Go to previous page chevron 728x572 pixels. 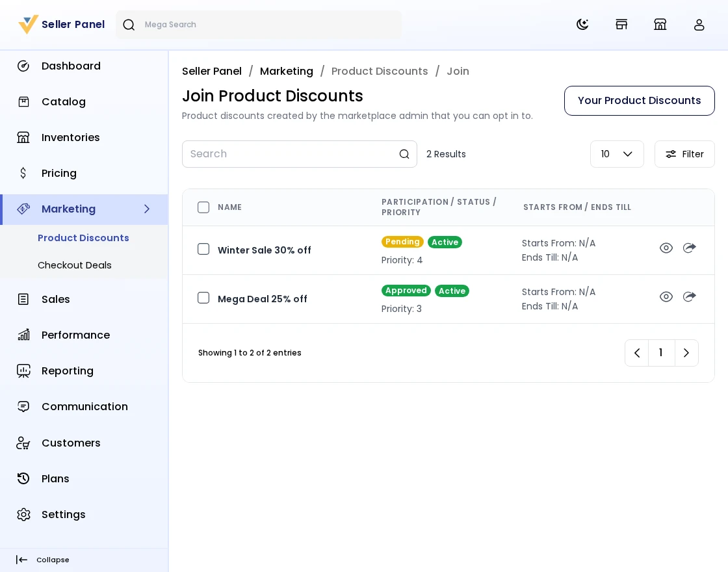click(x=637, y=353)
